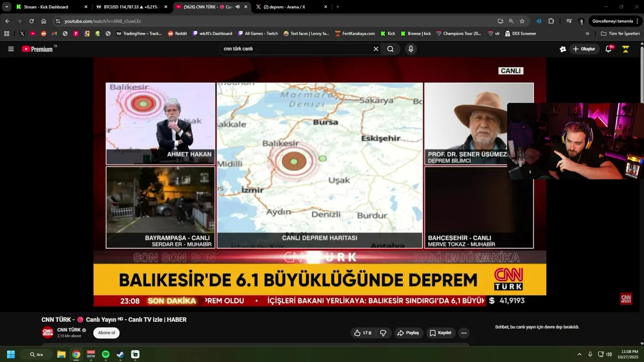Expand hidden bookmarks chevron
This screenshot has width=644, height=362.
point(587,34)
